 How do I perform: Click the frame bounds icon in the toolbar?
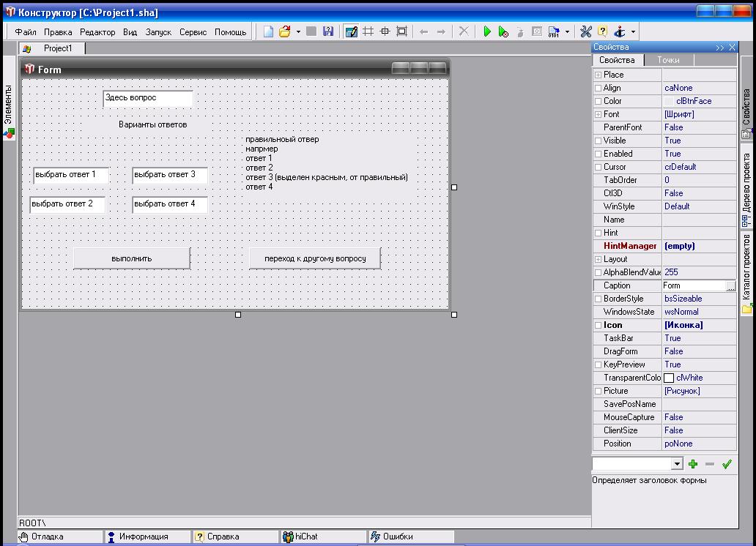[401, 31]
